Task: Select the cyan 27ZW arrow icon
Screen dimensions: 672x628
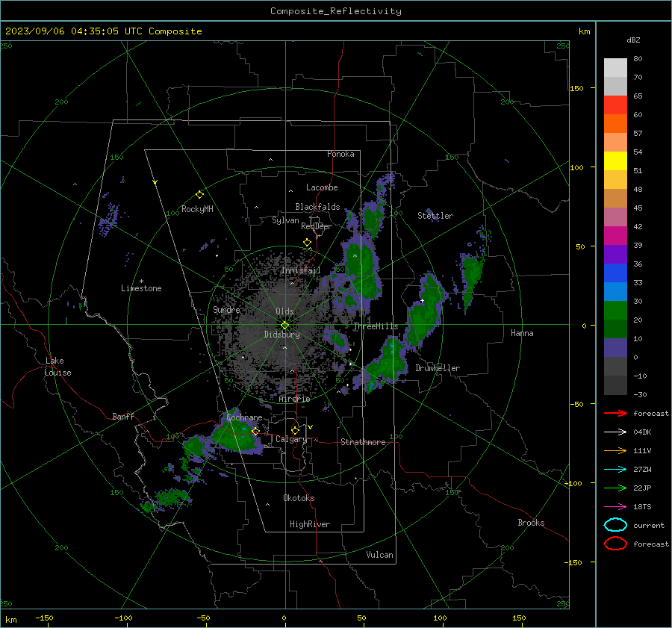Action: pyautogui.click(x=615, y=470)
